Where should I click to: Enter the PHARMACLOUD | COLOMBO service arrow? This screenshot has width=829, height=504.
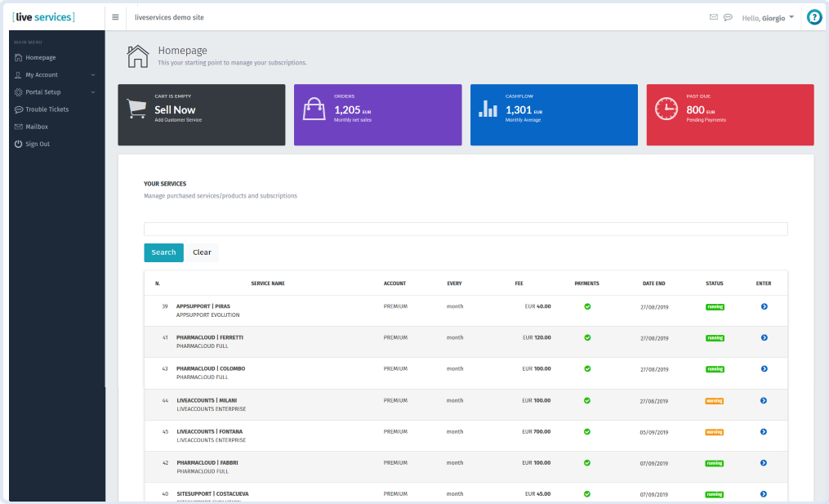[764, 368]
